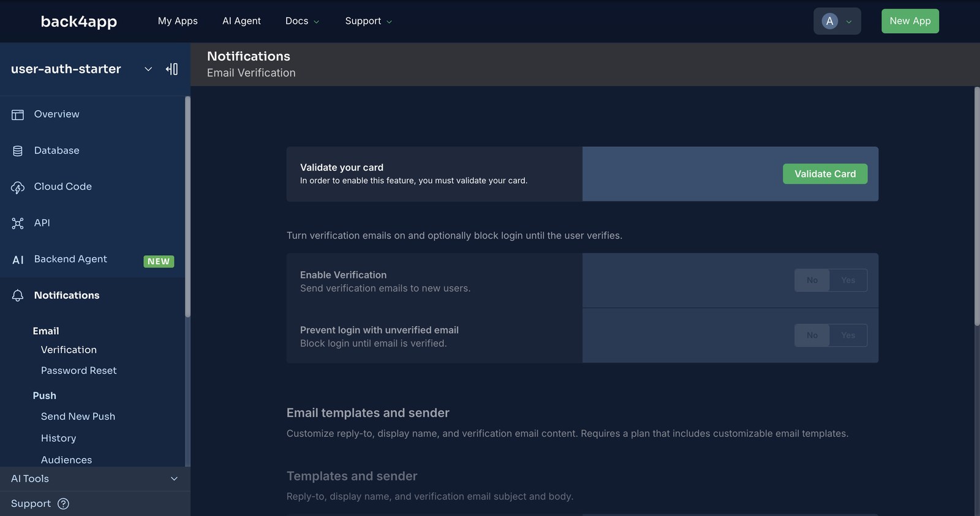Expand the Support dropdown in top bar
The width and height of the screenshot is (980, 516).
368,21
